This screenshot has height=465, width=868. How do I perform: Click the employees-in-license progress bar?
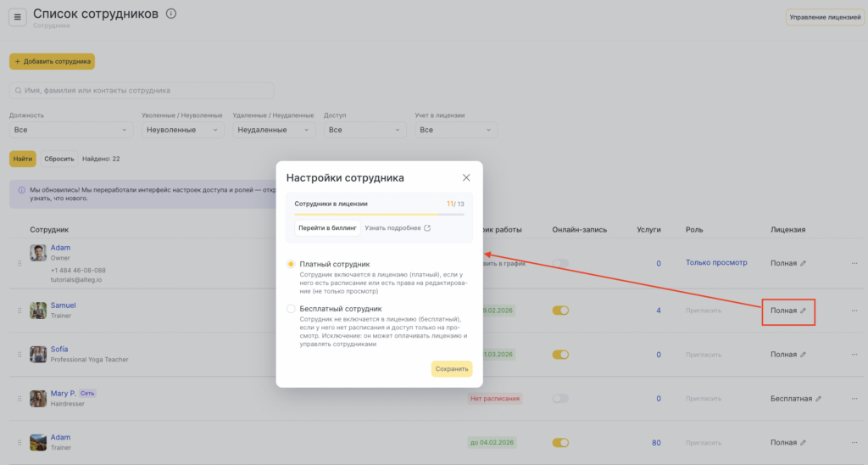[379, 215]
